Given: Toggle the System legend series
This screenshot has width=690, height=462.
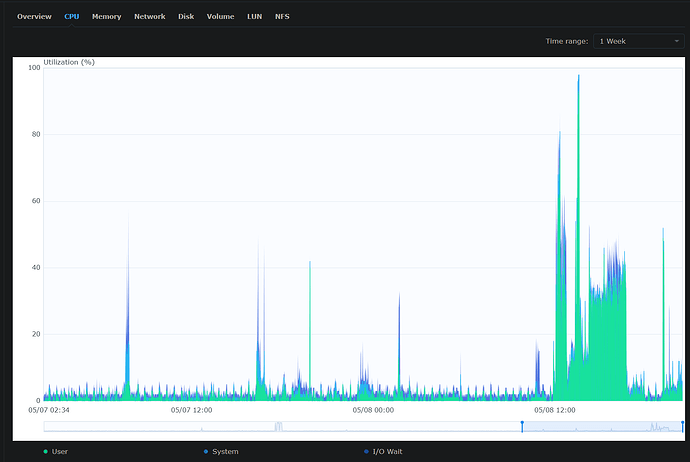Looking at the screenshot, I should tap(221, 451).
